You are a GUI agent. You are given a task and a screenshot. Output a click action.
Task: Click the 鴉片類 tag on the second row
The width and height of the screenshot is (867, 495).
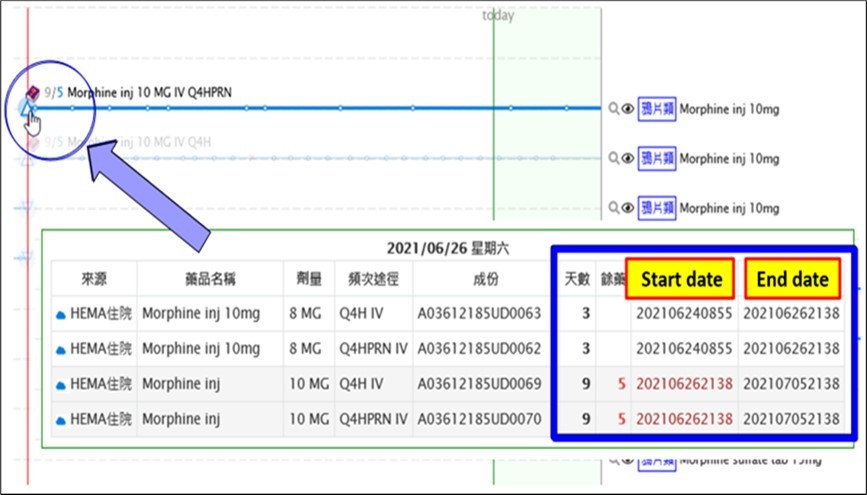pyautogui.click(x=657, y=158)
